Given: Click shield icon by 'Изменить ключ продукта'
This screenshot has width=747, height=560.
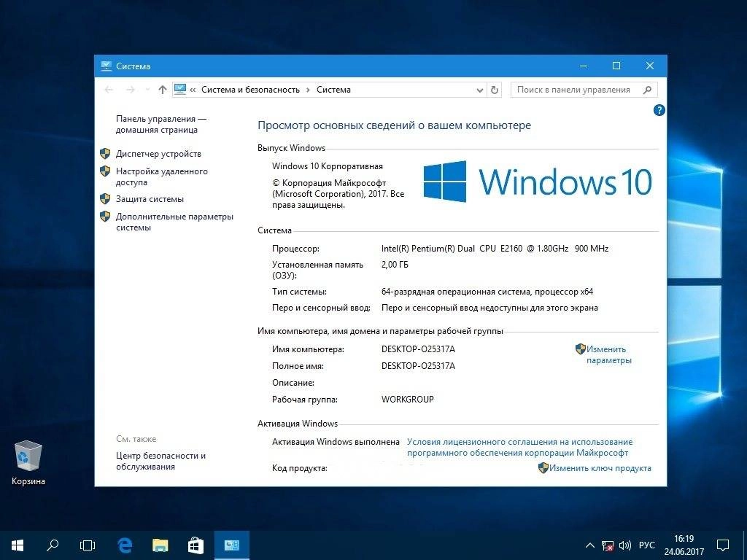Looking at the screenshot, I should tap(543, 467).
